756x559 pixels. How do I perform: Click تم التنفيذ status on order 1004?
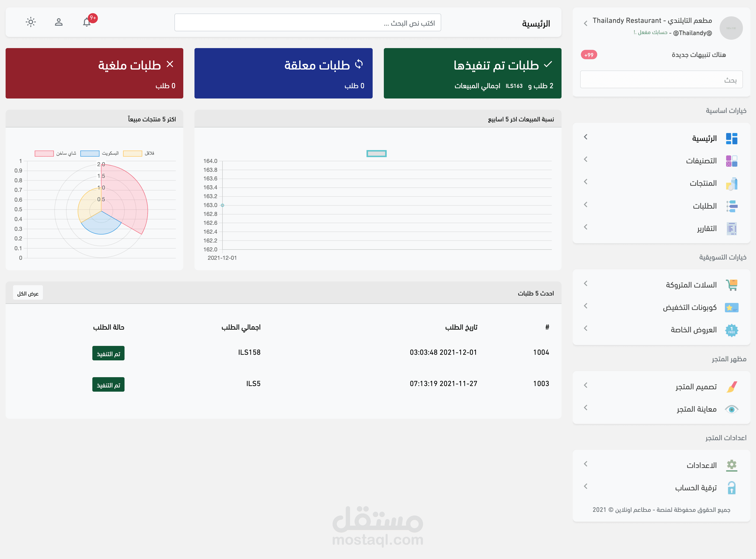click(108, 353)
